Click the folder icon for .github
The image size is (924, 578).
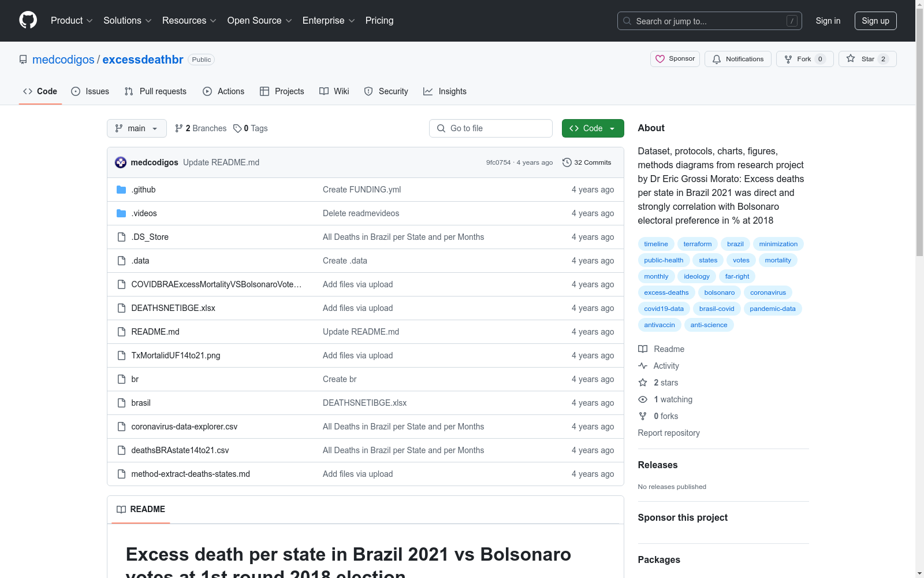pyautogui.click(x=121, y=190)
